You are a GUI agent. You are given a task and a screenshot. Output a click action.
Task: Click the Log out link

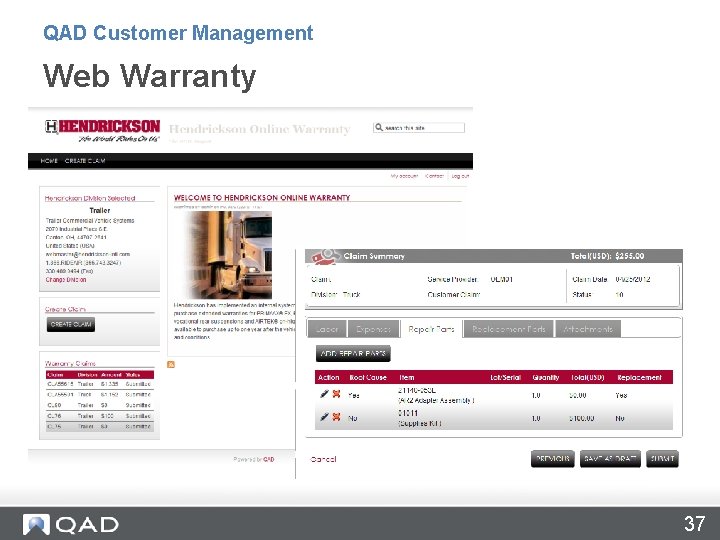[x=460, y=176]
